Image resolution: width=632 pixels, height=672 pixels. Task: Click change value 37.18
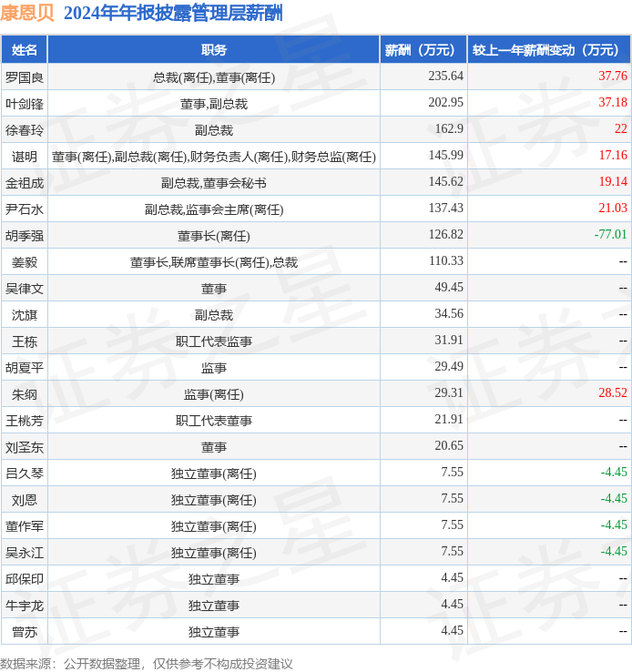[613, 102]
